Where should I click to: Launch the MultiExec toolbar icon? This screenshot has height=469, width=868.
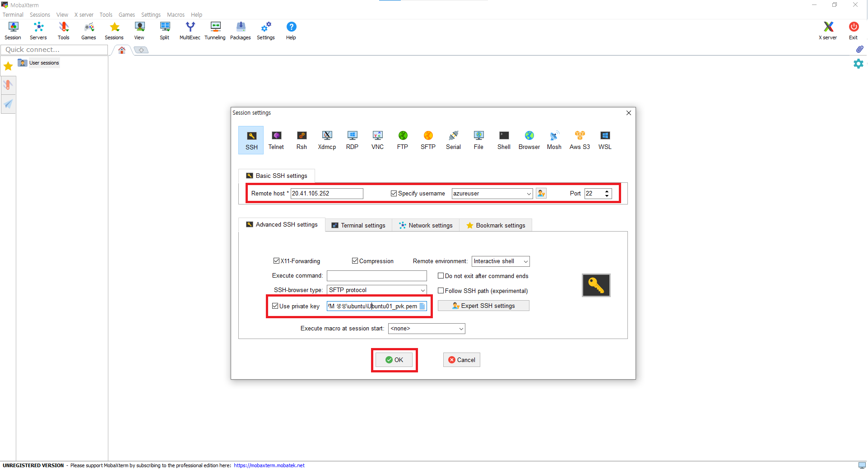pos(190,31)
